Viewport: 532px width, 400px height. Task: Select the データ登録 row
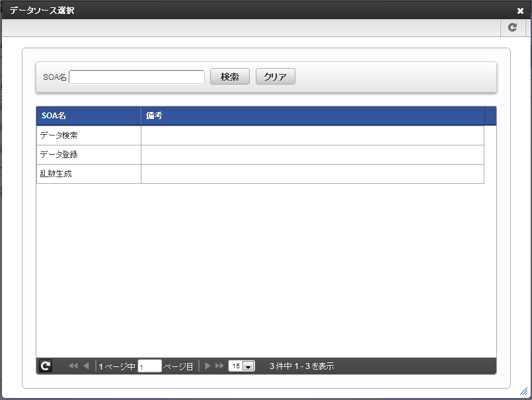pyautogui.click(x=260, y=155)
